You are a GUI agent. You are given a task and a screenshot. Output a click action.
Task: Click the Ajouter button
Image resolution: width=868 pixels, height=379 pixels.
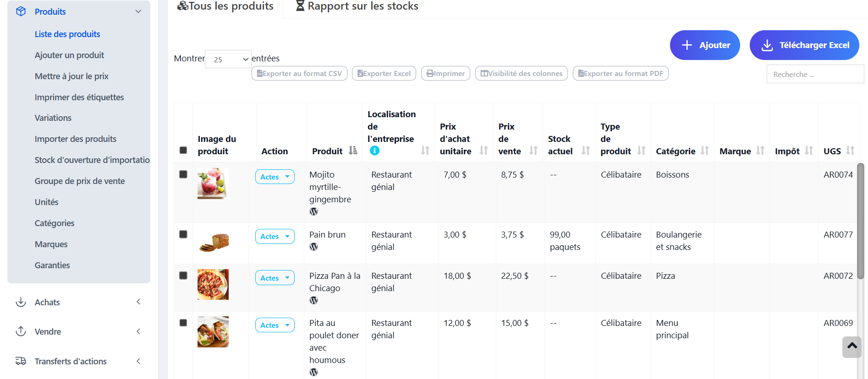[x=704, y=45]
